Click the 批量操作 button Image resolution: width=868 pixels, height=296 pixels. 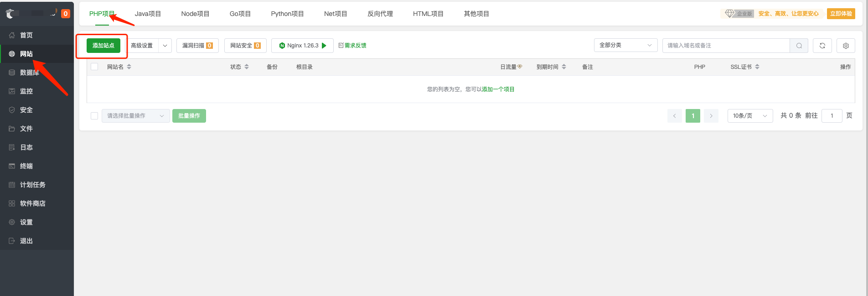(189, 116)
